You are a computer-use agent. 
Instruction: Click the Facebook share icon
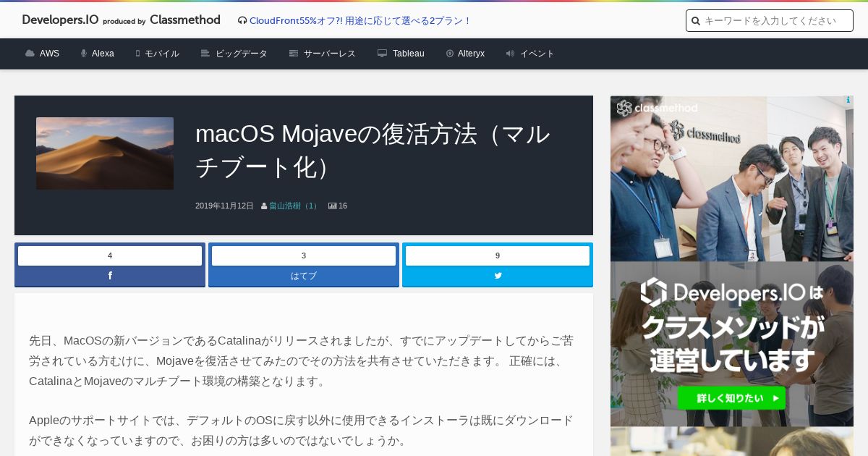click(x=110, y=276)
